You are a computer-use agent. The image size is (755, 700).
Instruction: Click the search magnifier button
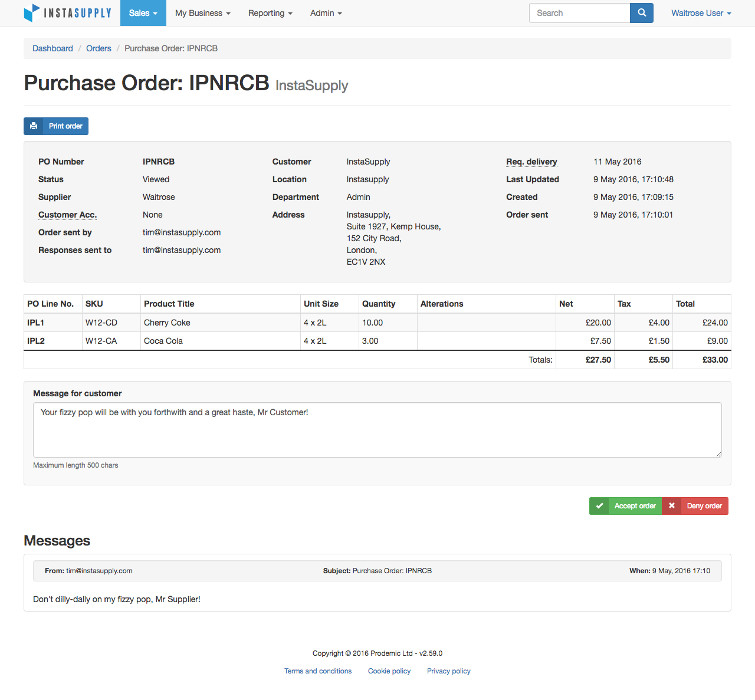tap(642, 13)
